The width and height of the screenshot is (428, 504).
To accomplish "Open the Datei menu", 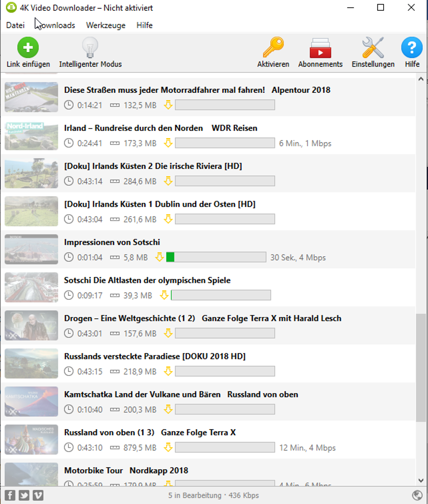I will 15,25.
